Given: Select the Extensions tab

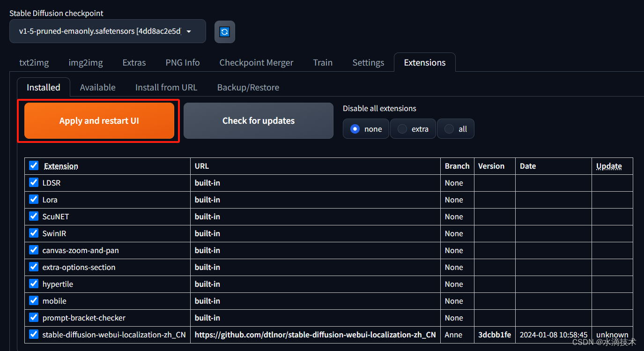Looking at the screenshot, I should pyautogui.click(x=425, y=62).
